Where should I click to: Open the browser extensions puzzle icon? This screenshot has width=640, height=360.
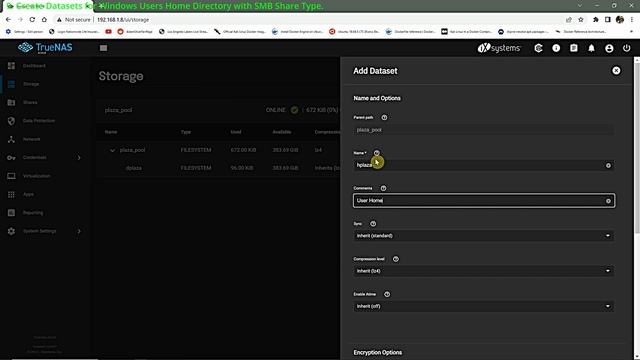(x=596, y=20)
